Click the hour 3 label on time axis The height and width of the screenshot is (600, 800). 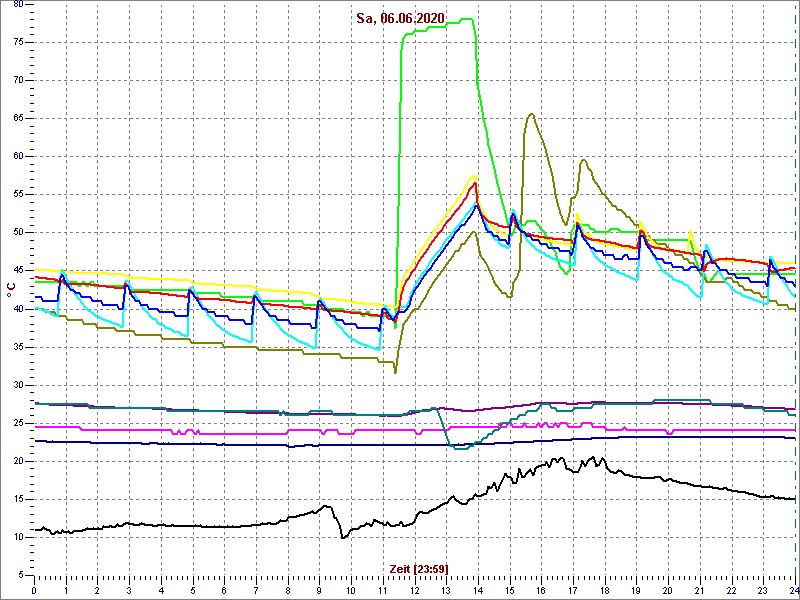(x=129, y=591)
